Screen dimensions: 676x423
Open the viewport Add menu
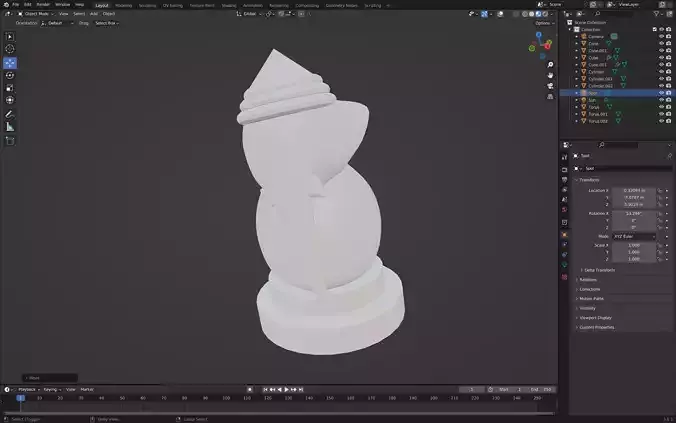point(94,14)
